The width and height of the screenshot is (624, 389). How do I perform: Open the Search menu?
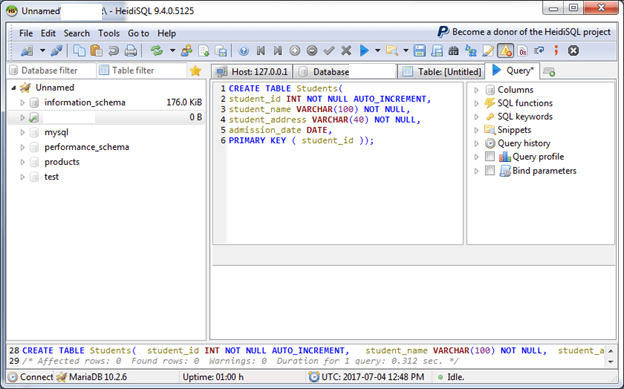76,33
